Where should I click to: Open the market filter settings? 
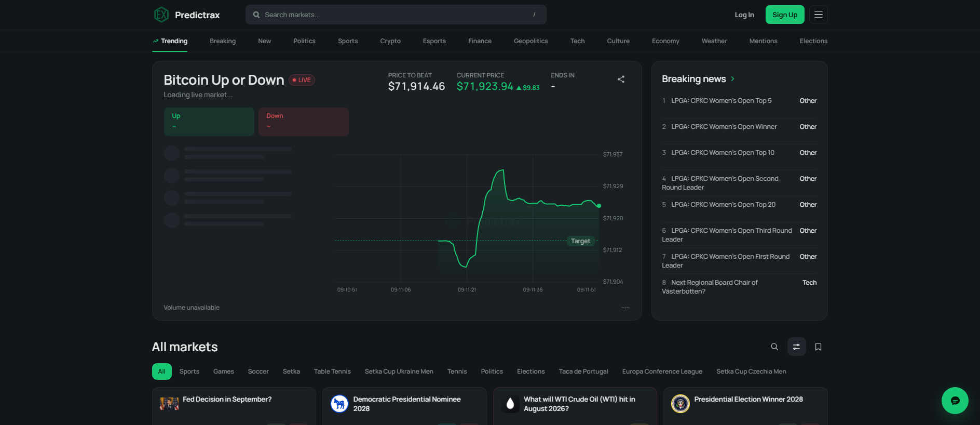[796, 347]
